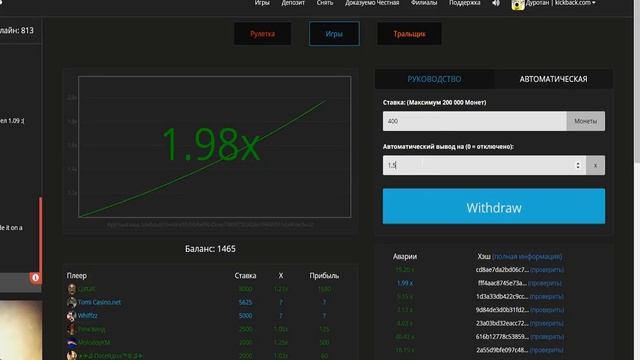Open the image thumbnail below the chat
640x360 pixels.
point(20,331)
